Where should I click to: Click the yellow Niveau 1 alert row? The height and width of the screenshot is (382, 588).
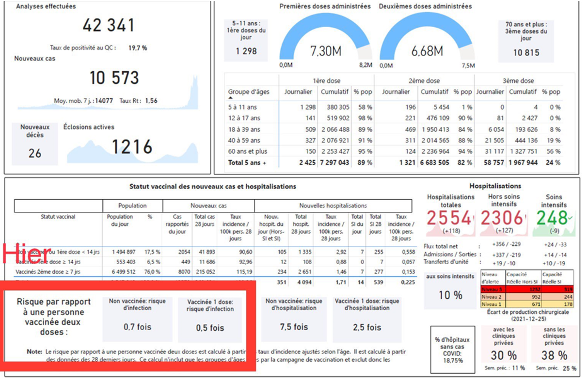(x=526, y=303)
